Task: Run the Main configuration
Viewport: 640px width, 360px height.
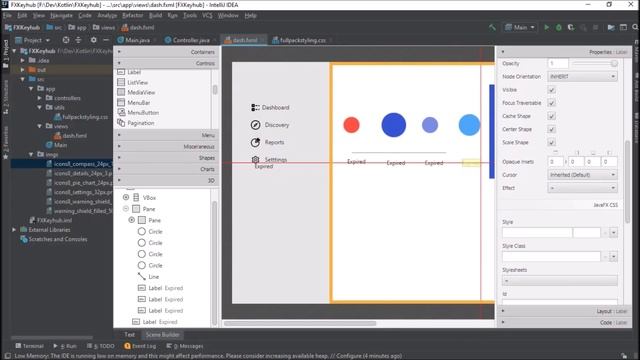Action: pyautogui.click(x=546, y=27)
